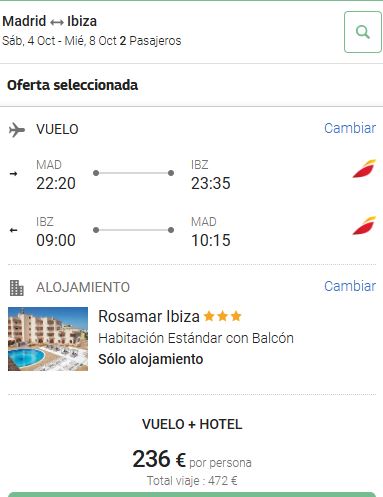383x497 pixels.
Task: Click the three-star hotel rating
Action: pyautogui.click(x=222, y=316)
